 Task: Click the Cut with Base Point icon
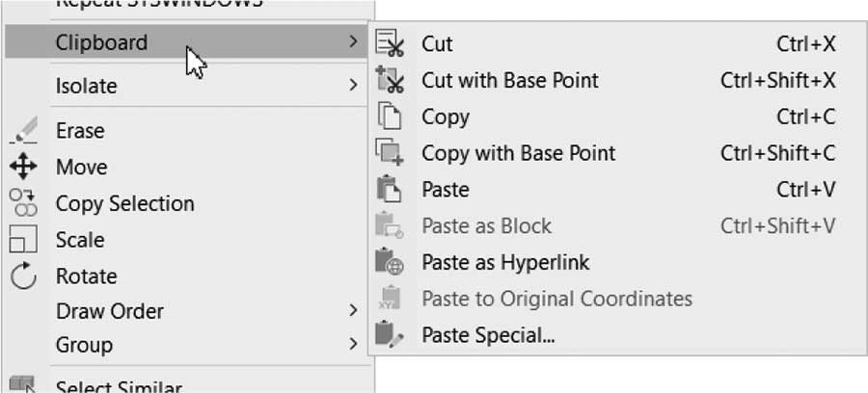pyautogui.click(x=390, y=80)
